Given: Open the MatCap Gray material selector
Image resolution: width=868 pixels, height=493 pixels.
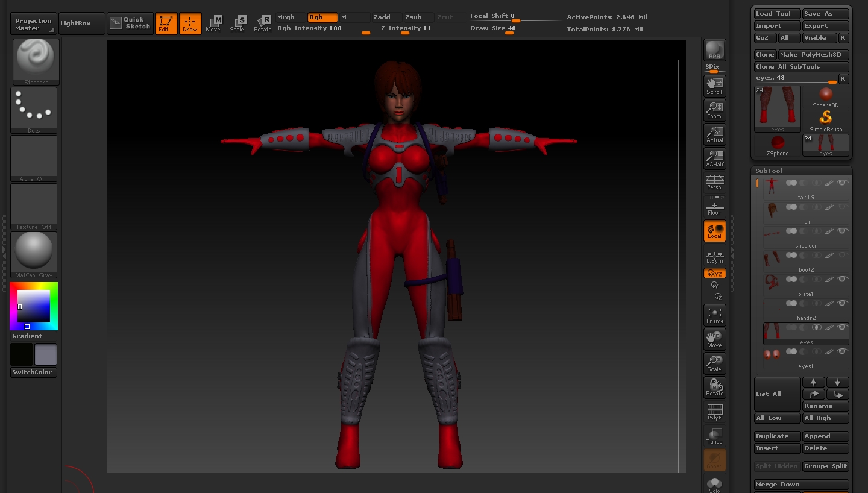Looking at the screenshot, I should pos(34,255).
